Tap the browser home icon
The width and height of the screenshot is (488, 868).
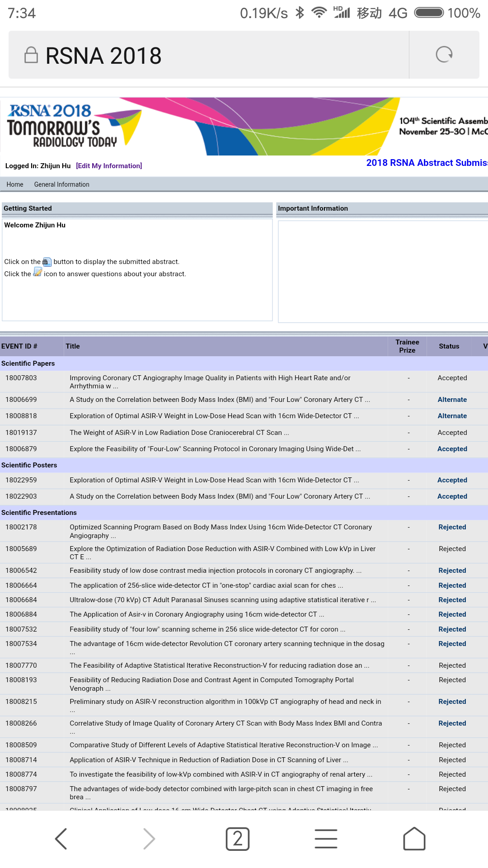pyautogui.click(x=414, y=839)
